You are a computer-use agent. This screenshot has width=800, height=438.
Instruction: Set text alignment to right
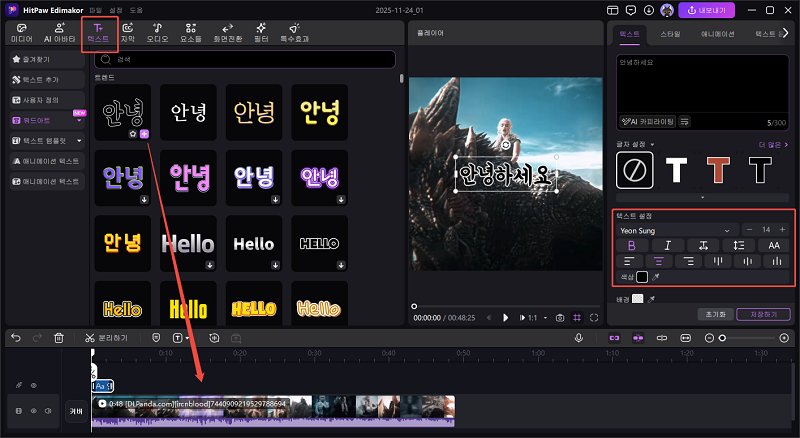(x=688, y=261)
